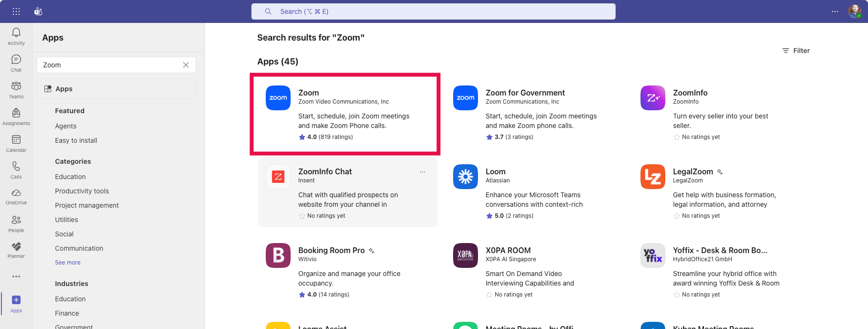Select Easy to install under Featured

tap(76, 140)
